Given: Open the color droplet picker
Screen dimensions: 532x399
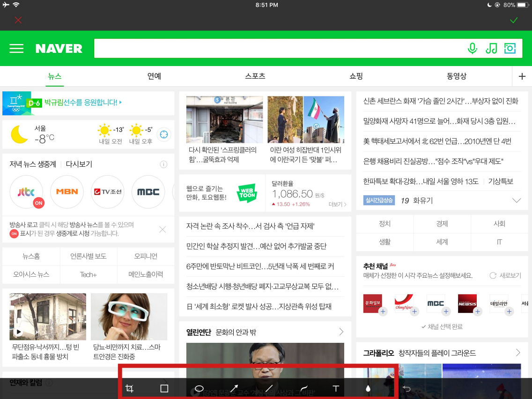Looking at the screenshot, I should tap(368, 389).
